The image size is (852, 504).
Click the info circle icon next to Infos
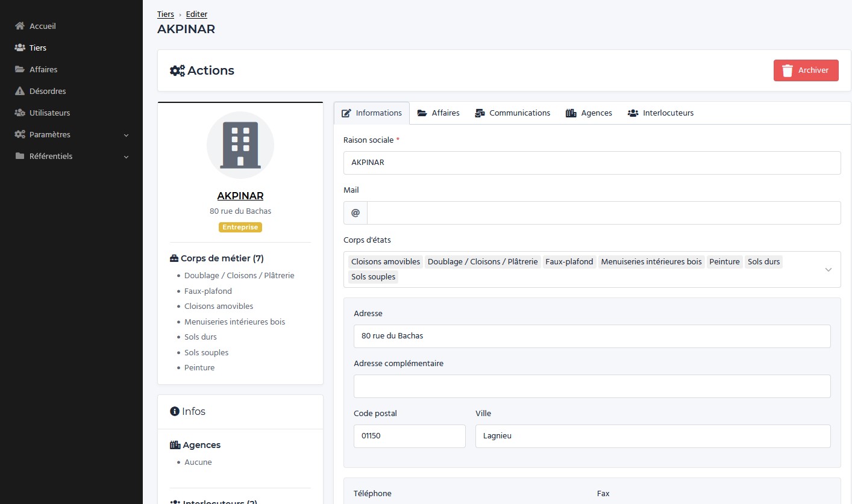(175, 411)
